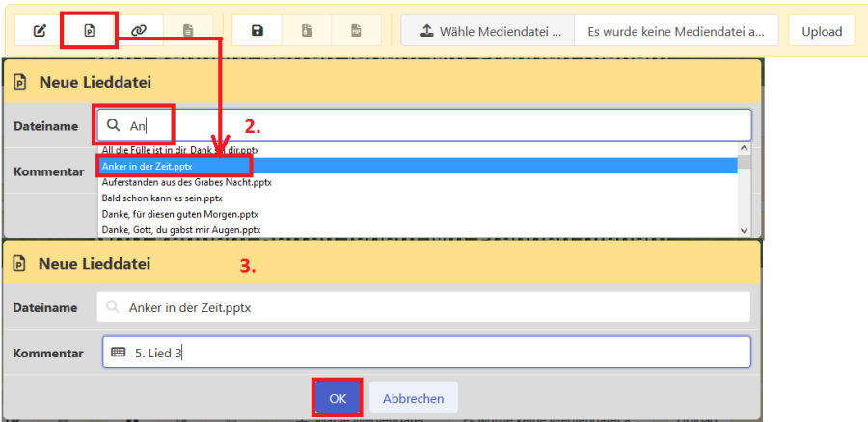The image size is (868, 422).
Task: Click the greyed document icon beside link
Action: pos(187,31)
